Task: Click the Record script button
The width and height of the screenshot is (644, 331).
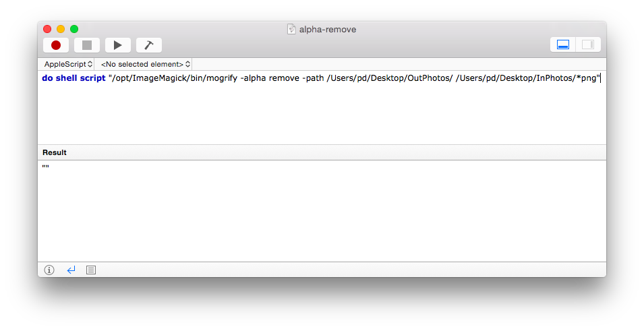Action: (56, 45)
